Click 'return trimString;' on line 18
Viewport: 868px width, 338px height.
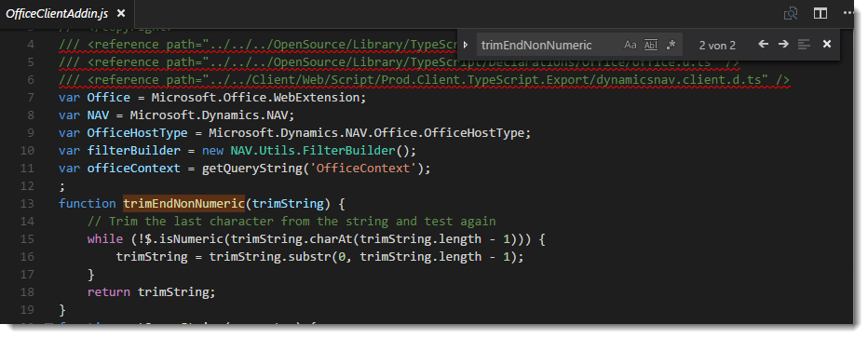click(151, 292)
